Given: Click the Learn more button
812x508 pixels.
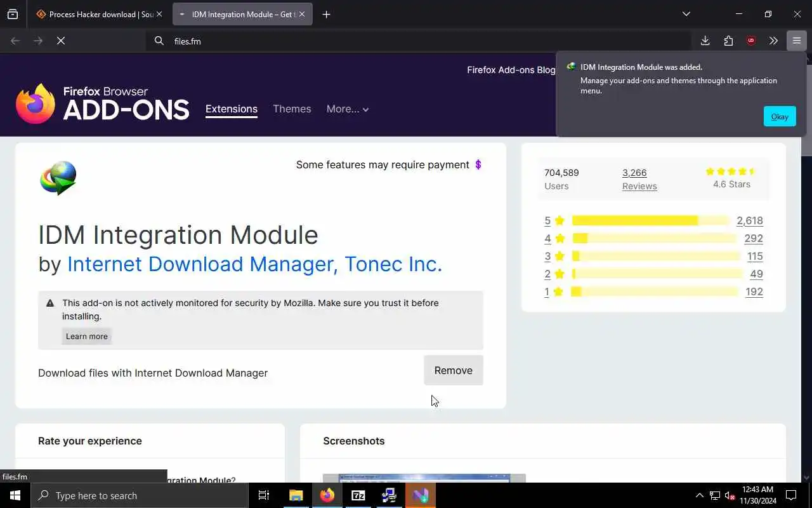Looking at the screenshot, I should [87, 336].
